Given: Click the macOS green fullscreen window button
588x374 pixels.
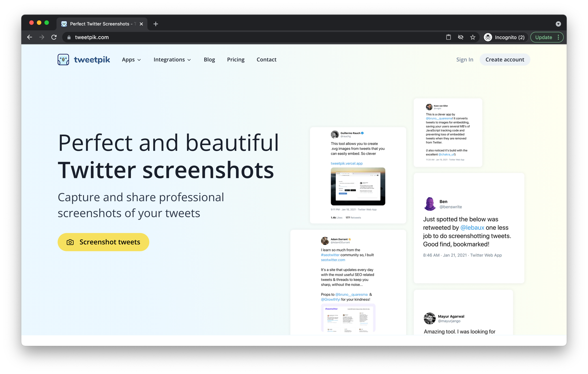Looking at the screenshot, I should click(x=47, y=23).
